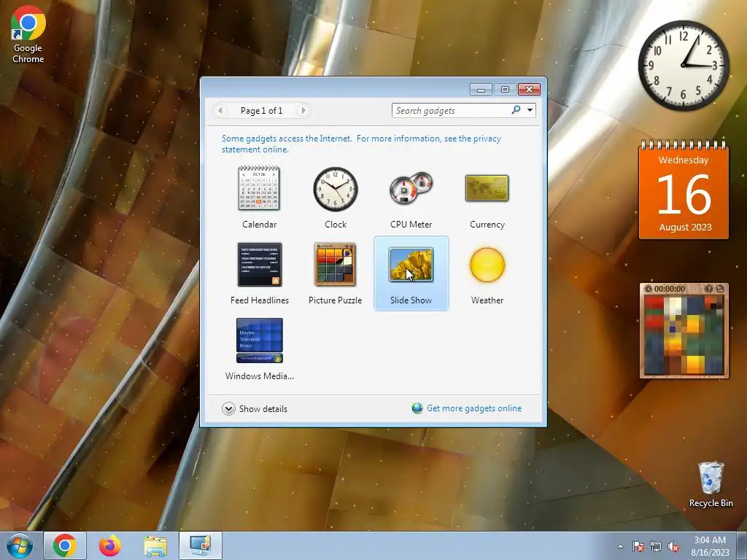Open the network tray icon
Screen dimensions: 747x560
[x=656, y=546]
